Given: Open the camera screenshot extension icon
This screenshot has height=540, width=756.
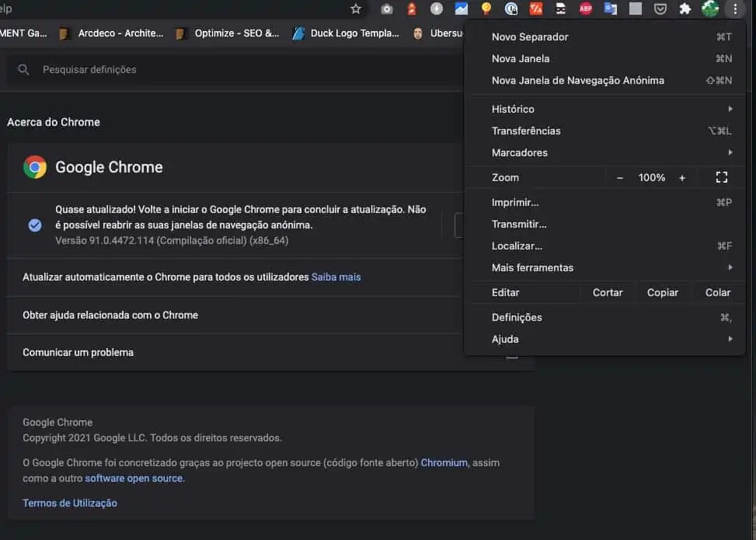Looking at the screenshot, I should point(386,9).
